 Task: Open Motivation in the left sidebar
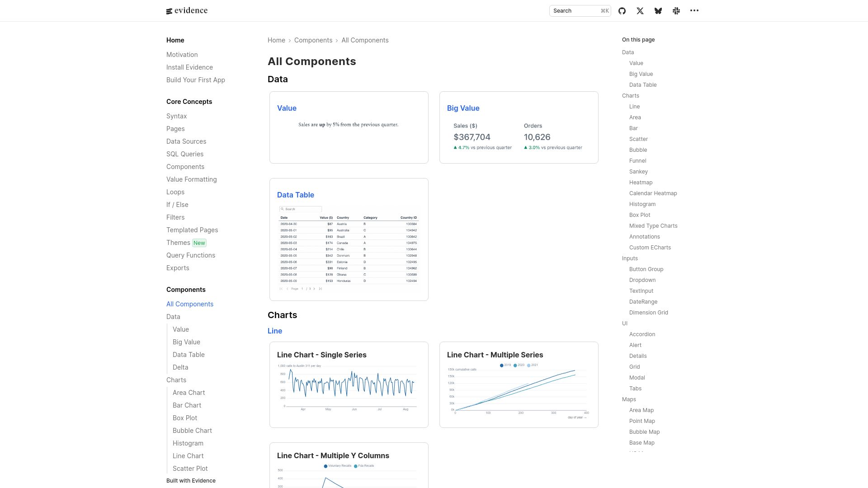click(x=182, y=55)
